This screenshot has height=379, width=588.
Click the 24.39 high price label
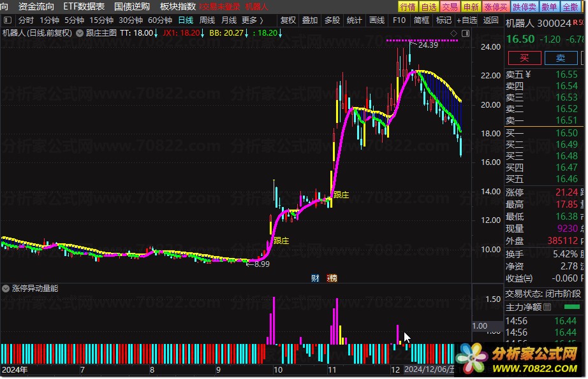(428, 45)
